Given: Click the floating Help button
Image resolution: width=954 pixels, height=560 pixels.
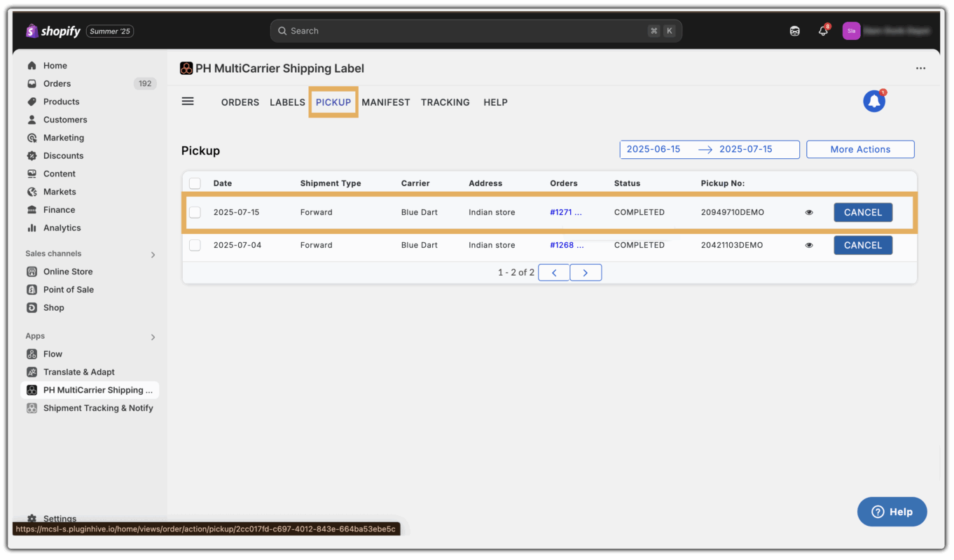Looking at the screenshot, I should (x=892, y=512).
